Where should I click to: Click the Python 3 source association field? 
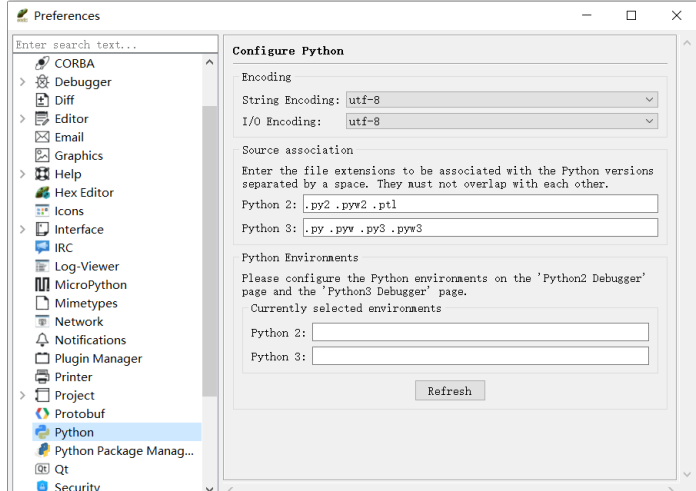480,228
